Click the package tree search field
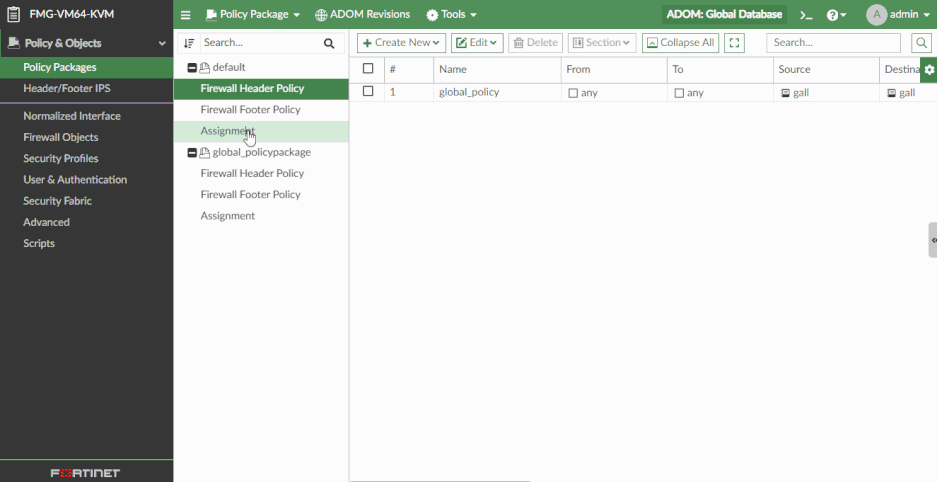This screenshot has height=482, width=937. click(260, 43)
